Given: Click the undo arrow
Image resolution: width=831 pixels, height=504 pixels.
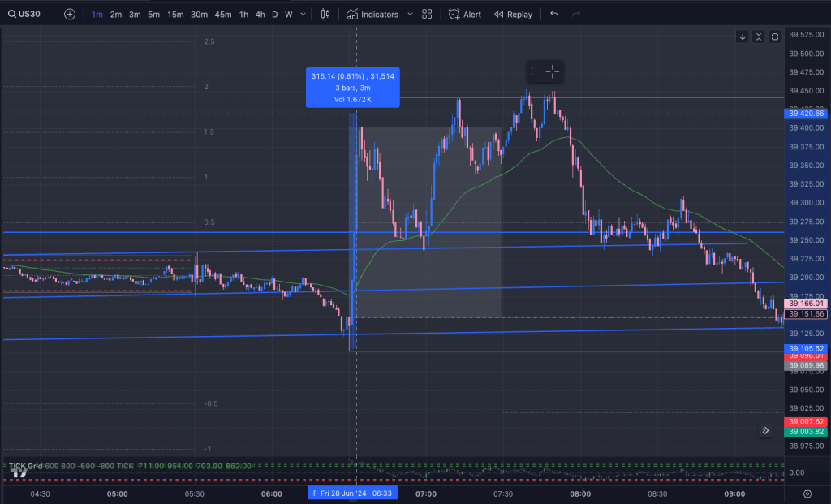Looking at the screenshot, I should pyautogui.click(x=554, y=14).
